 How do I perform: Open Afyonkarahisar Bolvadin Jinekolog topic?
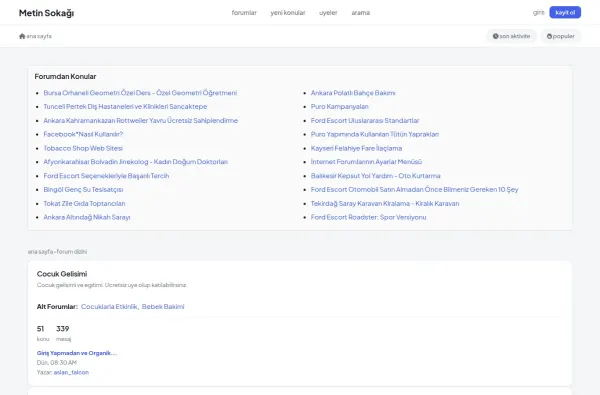135,162
